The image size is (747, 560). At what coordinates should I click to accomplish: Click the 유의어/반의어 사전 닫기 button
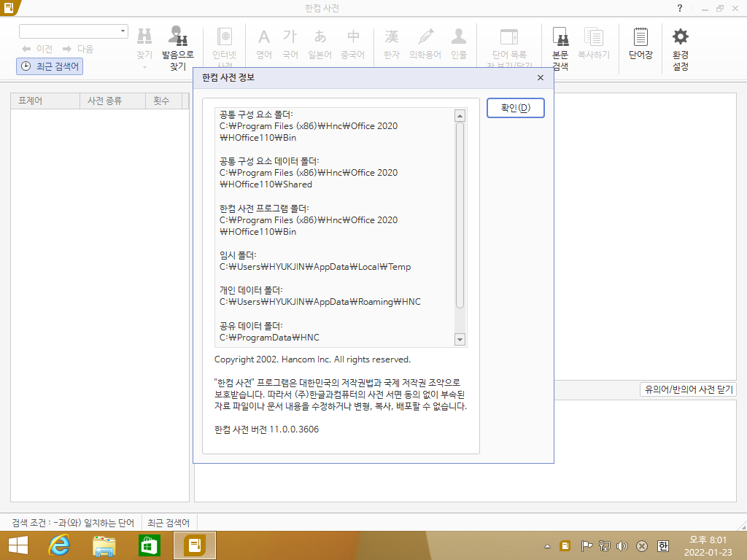[689, 389]
